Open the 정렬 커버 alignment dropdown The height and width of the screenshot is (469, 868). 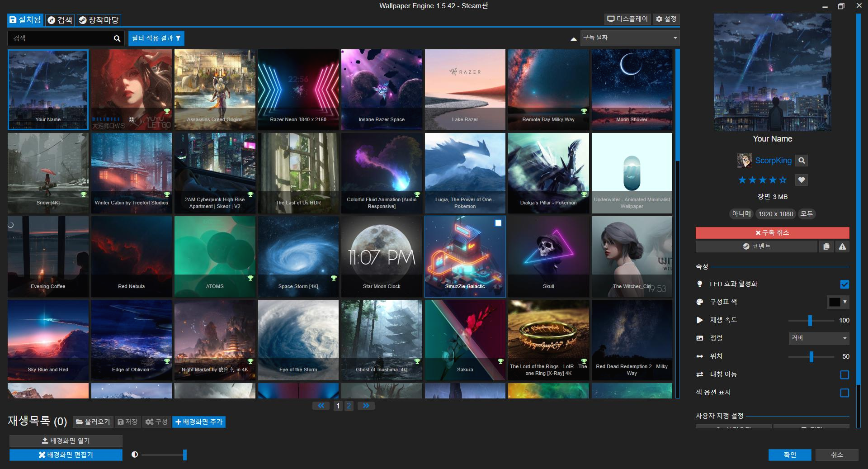point(819,338)
